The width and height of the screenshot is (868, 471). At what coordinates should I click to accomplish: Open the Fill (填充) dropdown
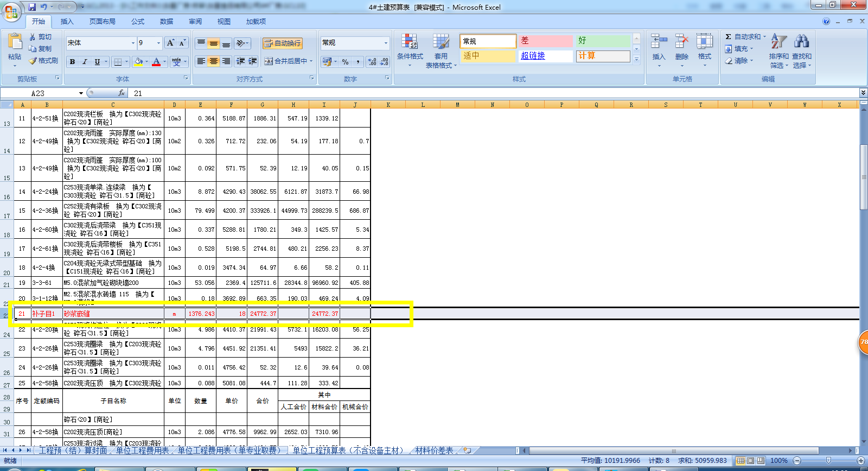tap(740, 49)
